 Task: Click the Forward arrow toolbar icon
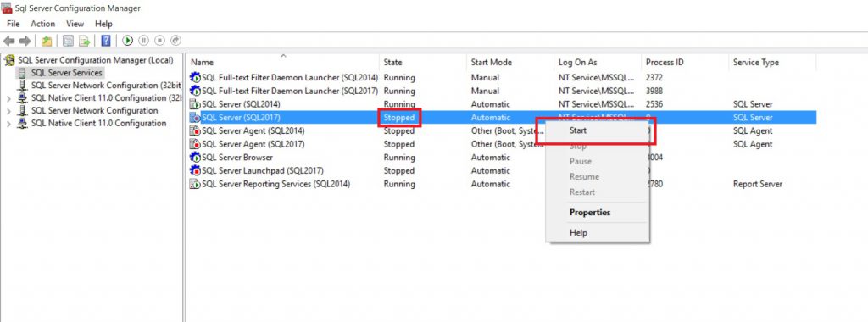(25, 41)
